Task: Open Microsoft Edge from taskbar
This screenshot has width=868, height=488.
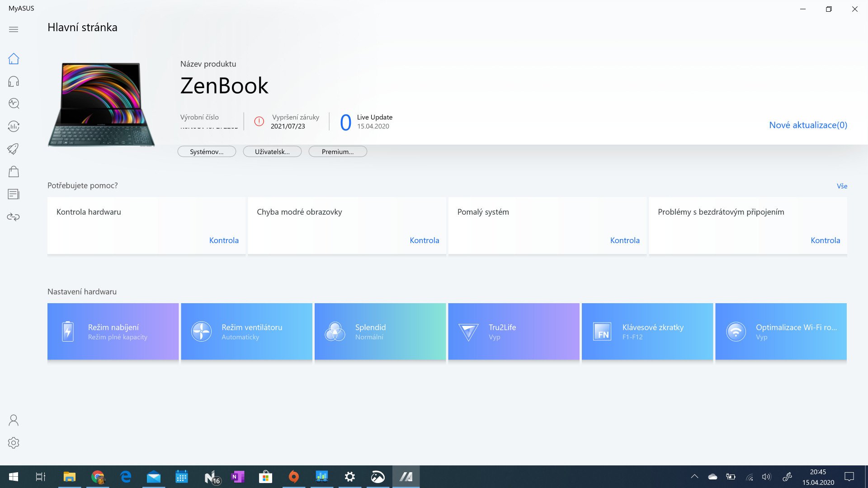Action: tap(126, 477)
